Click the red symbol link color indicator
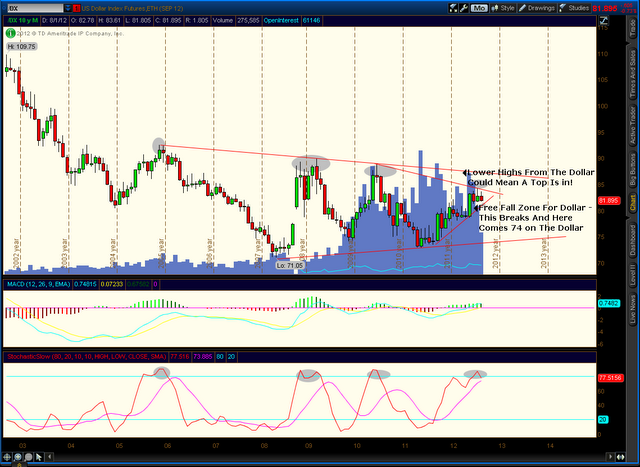 [76, 8]
